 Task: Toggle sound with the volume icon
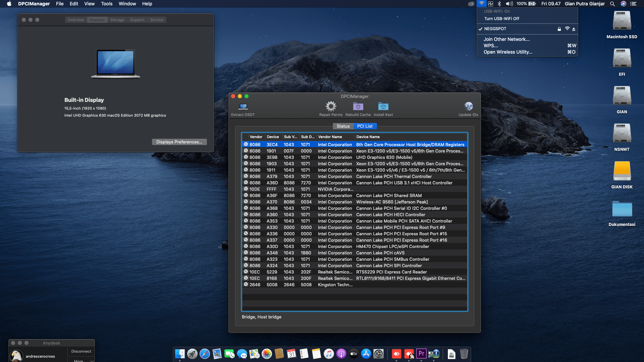click(509, 4)
